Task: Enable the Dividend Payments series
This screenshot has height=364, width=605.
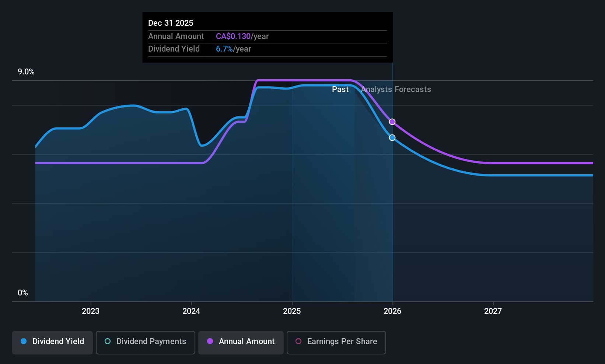Action: 146,343
